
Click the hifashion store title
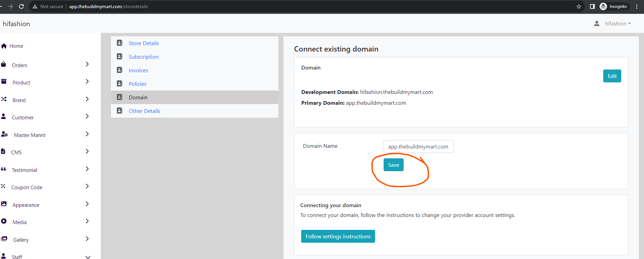pyautogui.click(x=16, y=24)
